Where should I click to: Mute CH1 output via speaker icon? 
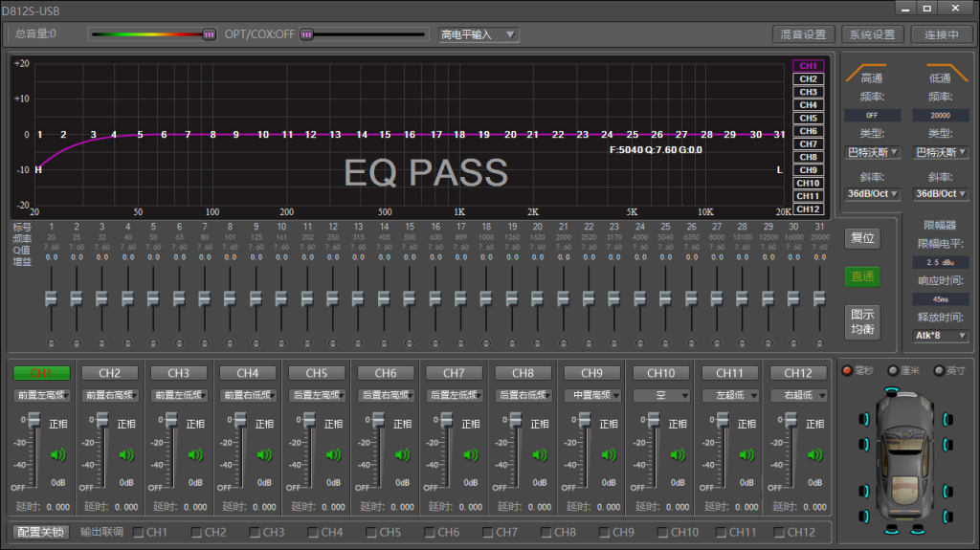point(58,455)
